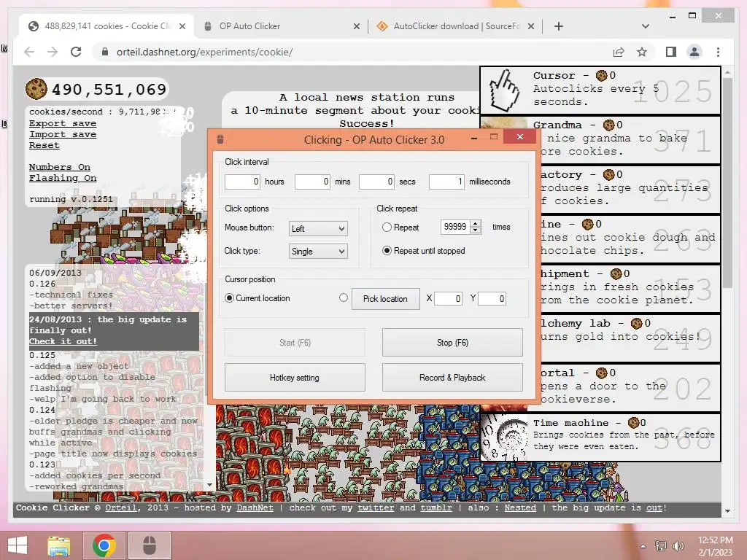Click the X coordinate field
747x560 pixels.
click(x=448, y=298)
